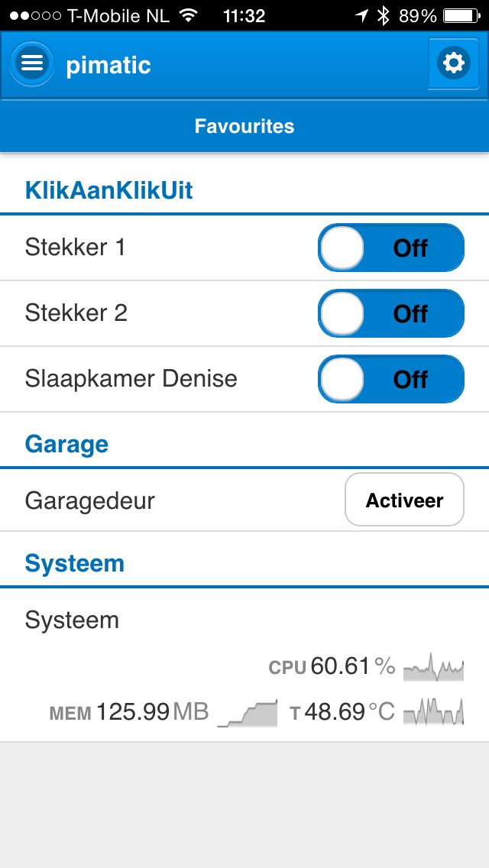Tap the CPU usage sparkline graph

coord(433,668)
